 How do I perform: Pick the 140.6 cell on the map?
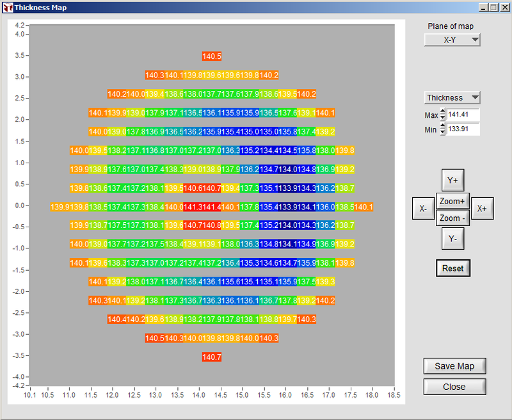(x=193, y=188)
